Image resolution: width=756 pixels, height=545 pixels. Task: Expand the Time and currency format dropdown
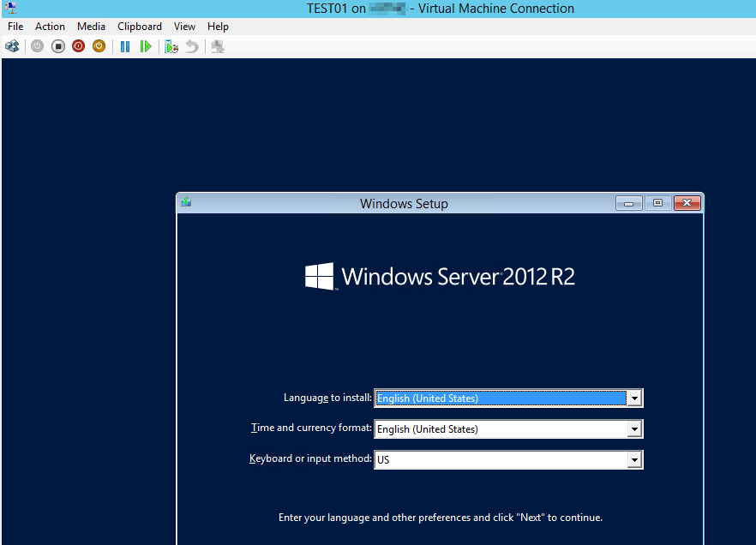point(634,428)
